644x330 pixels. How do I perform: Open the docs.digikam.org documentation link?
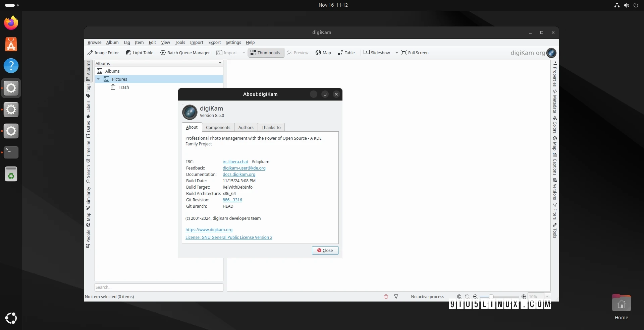coord(239,174)
